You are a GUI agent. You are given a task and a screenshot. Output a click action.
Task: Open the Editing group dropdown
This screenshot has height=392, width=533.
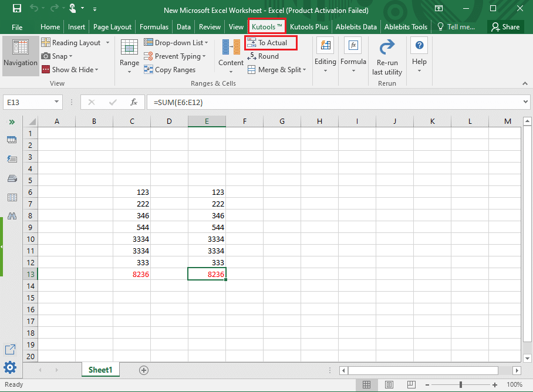point(325,55)
